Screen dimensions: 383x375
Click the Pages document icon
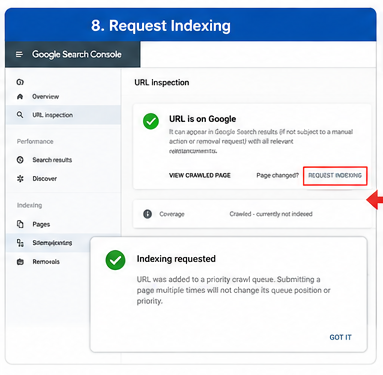tap(20, 224)
